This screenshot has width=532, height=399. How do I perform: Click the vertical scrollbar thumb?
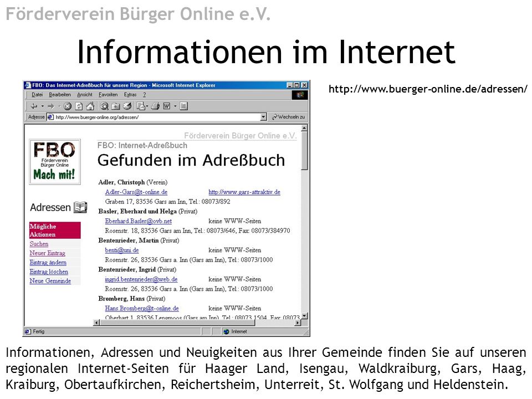(x=304, y=150)
